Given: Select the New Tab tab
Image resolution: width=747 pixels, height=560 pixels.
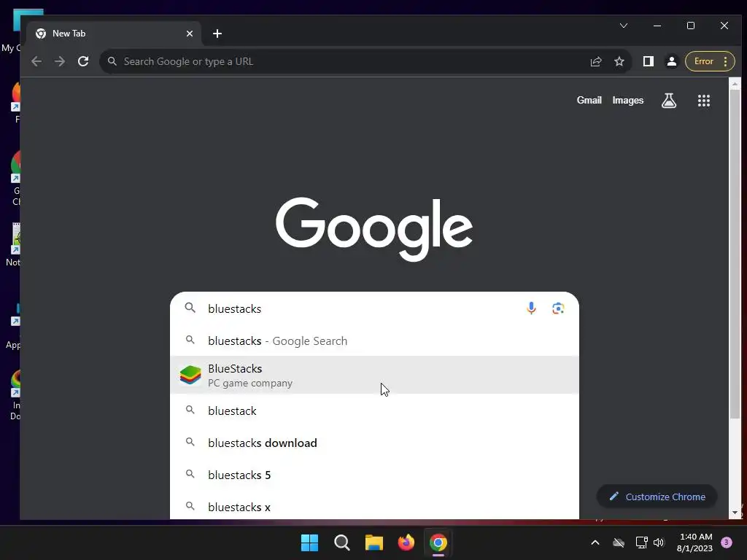Looking at the screenshot, I should (x=115, y=34).
